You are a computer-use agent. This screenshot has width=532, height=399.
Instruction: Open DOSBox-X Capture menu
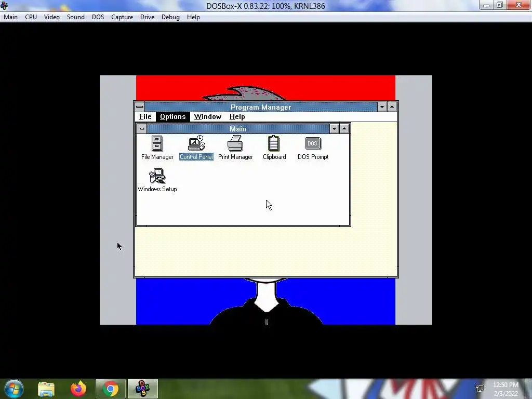pos(122,17)
